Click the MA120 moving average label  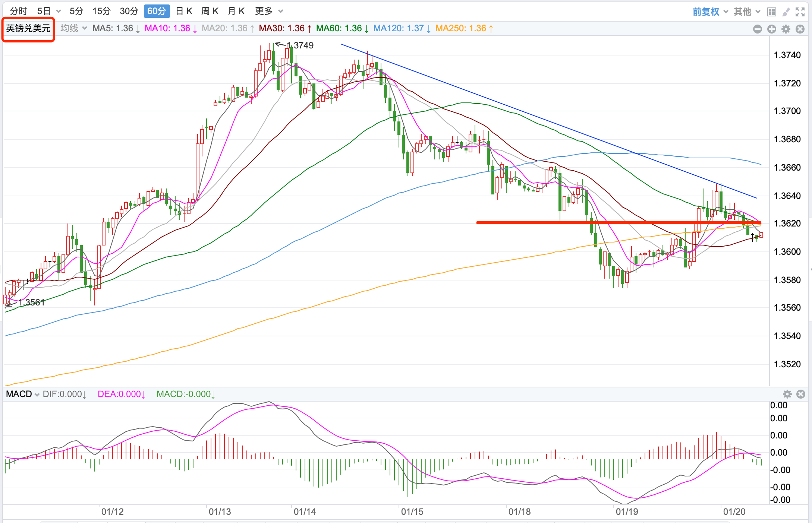pyautogui.click(x=402, y=28)
